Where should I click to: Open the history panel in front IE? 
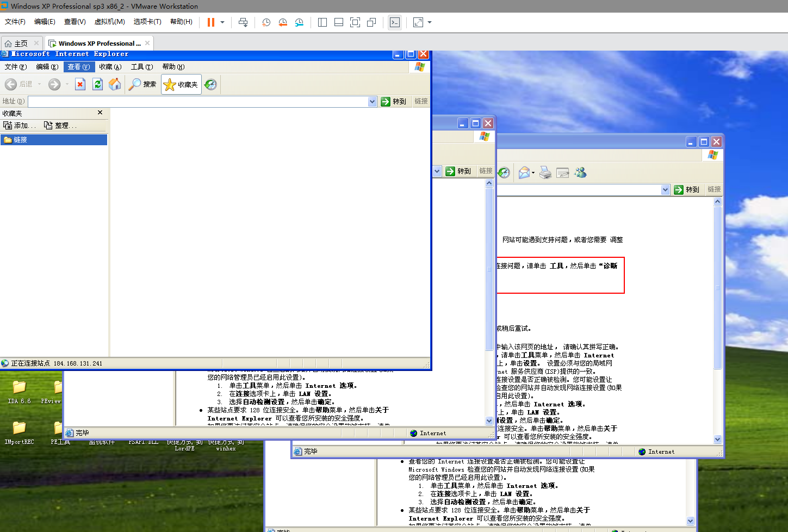210,84
